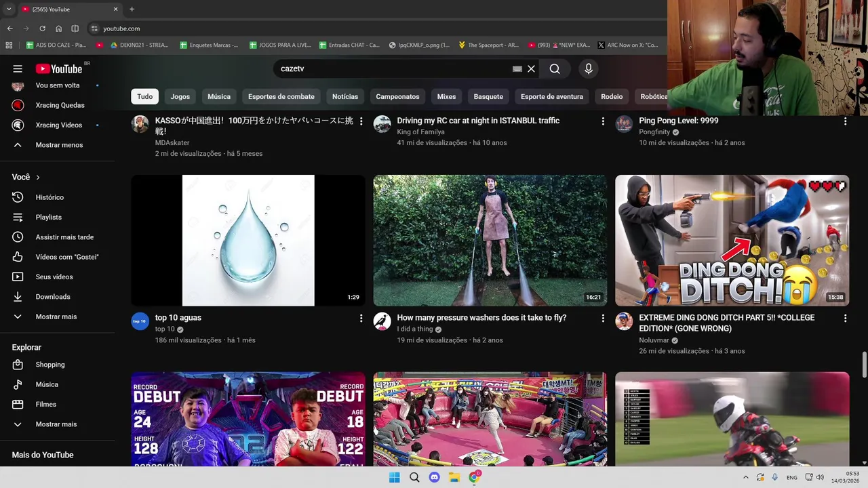The image size is (868, 488).
Task: Show hidden system tray icons
Action: click(746, 477)
